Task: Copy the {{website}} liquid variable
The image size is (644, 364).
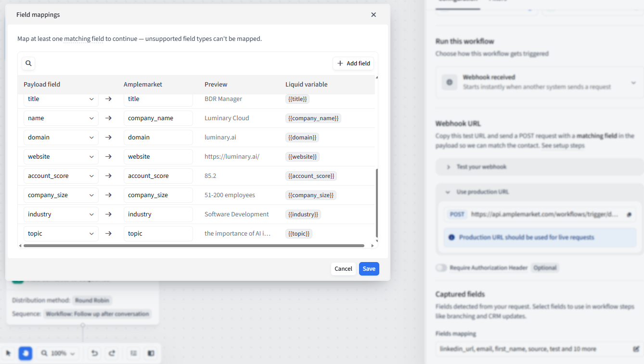Action: click(x=302, y=157)
